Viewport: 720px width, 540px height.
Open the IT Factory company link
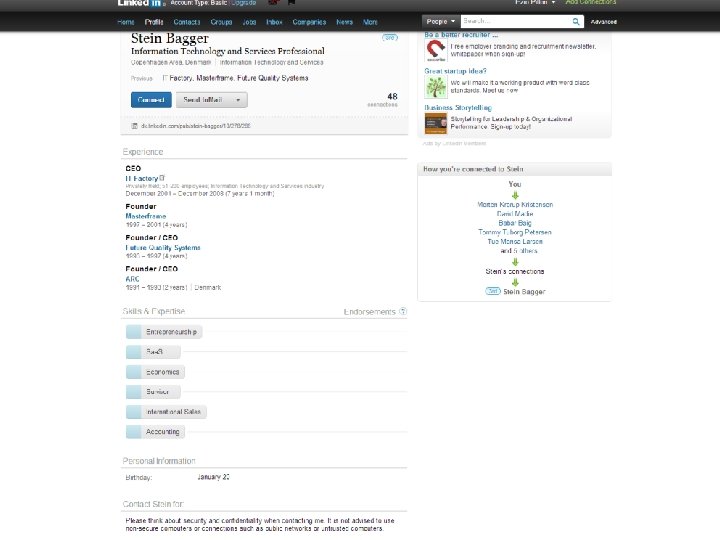tap(142, 178)
